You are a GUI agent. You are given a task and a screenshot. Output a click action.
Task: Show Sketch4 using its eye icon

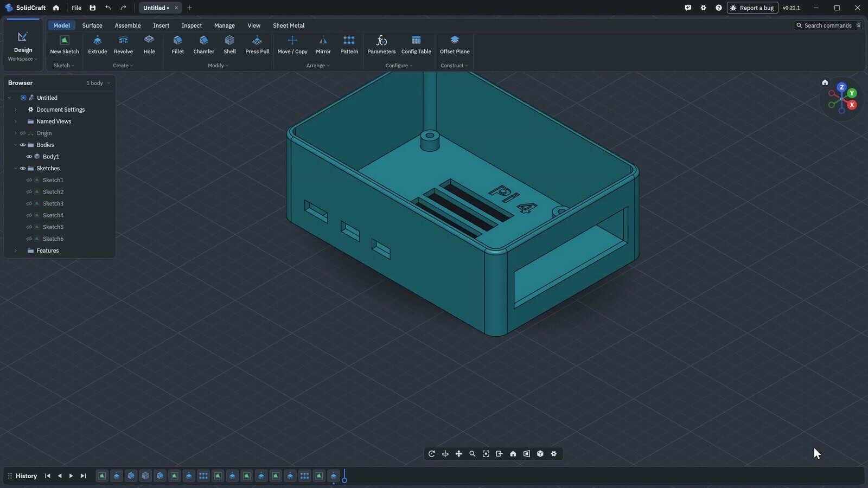(29, 215)
